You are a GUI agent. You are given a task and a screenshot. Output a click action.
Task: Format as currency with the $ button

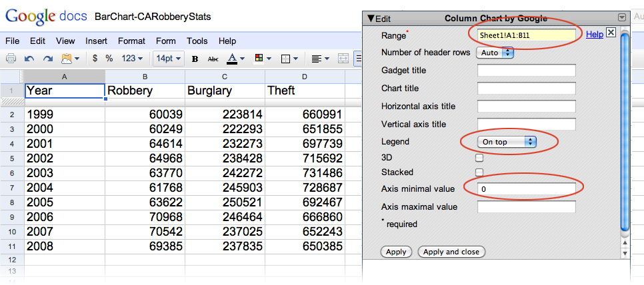click(x=95, y=59)
